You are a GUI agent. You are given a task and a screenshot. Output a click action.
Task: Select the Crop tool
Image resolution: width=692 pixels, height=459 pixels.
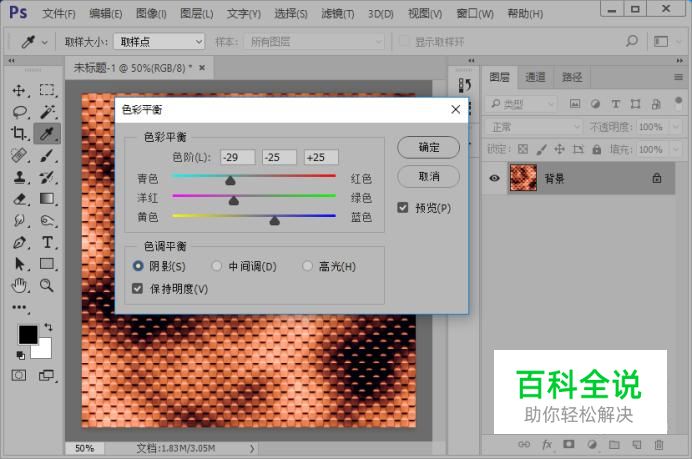[19, 133]
